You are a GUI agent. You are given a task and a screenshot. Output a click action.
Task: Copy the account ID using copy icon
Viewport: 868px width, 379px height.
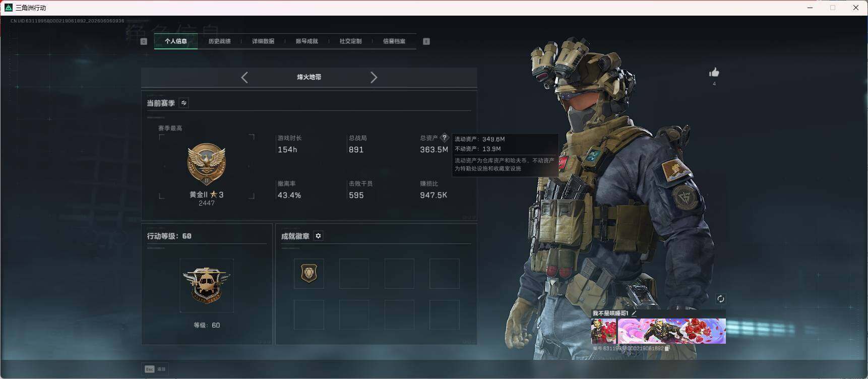click(x=667, y=348)
